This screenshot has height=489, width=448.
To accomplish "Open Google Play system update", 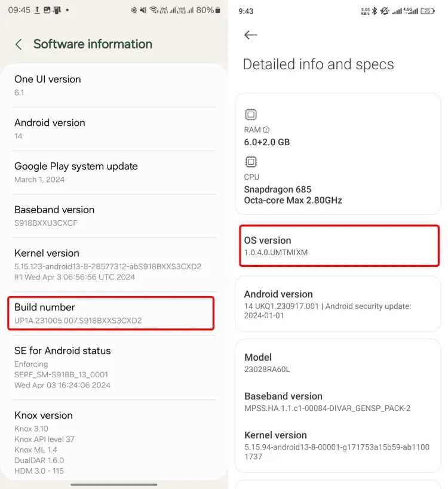I will tap(113, 173).
